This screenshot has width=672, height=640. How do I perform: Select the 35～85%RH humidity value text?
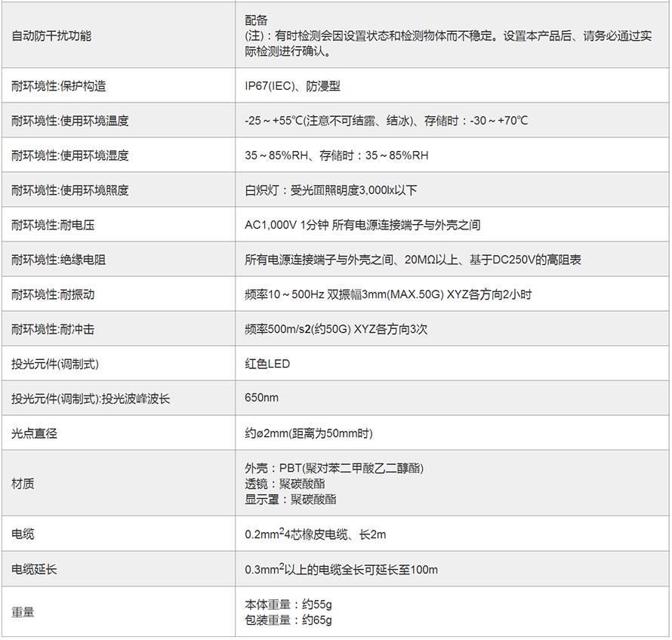tap(336, 155)
